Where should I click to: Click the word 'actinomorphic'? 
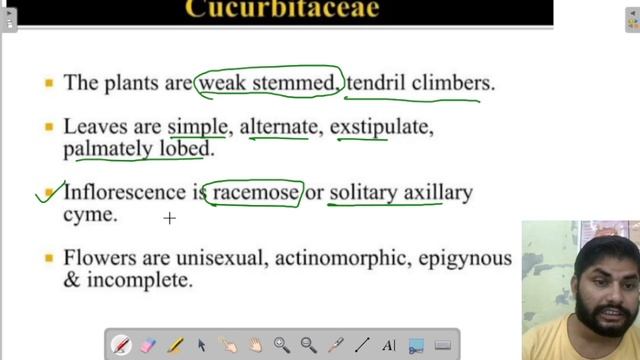pyautogui.click(x=341, y=259)
